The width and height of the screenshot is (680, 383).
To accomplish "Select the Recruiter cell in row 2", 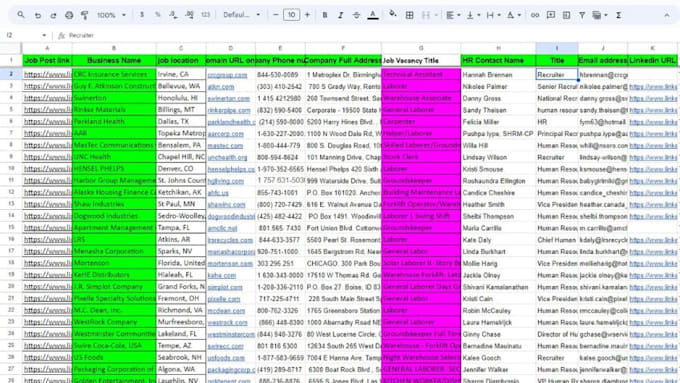I will pyautogui.click(x=557, y=75).
